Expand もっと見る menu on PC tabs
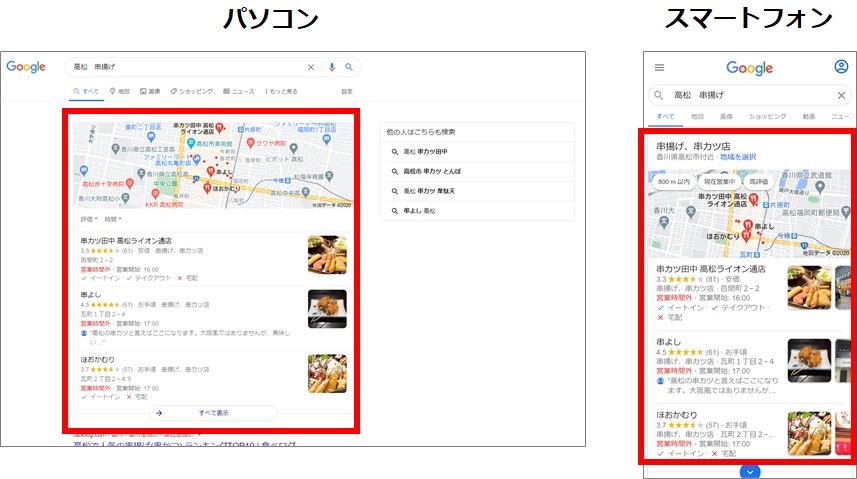The height and width of the screenshot is (479, 857). [x=281, y=91]
